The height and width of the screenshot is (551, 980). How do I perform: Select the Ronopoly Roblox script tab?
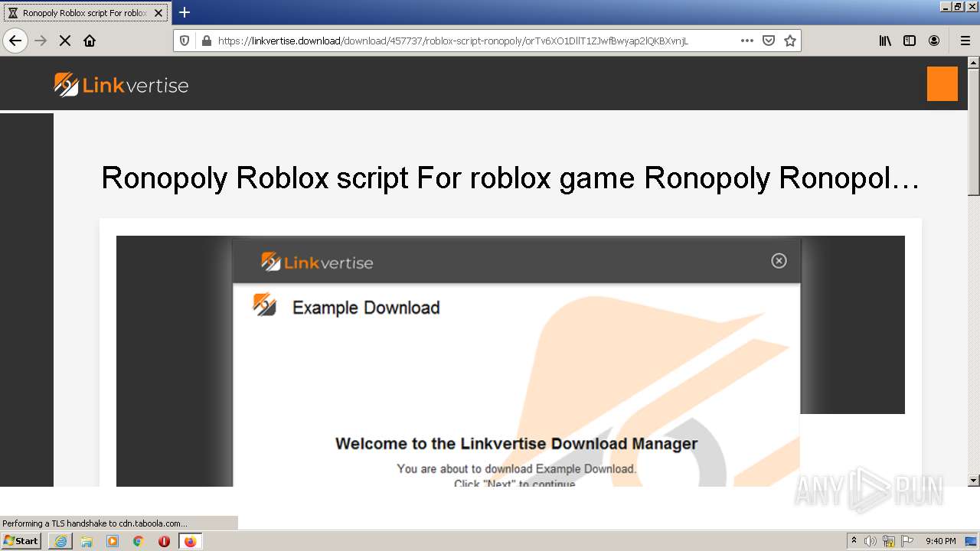tap(85, 13)
